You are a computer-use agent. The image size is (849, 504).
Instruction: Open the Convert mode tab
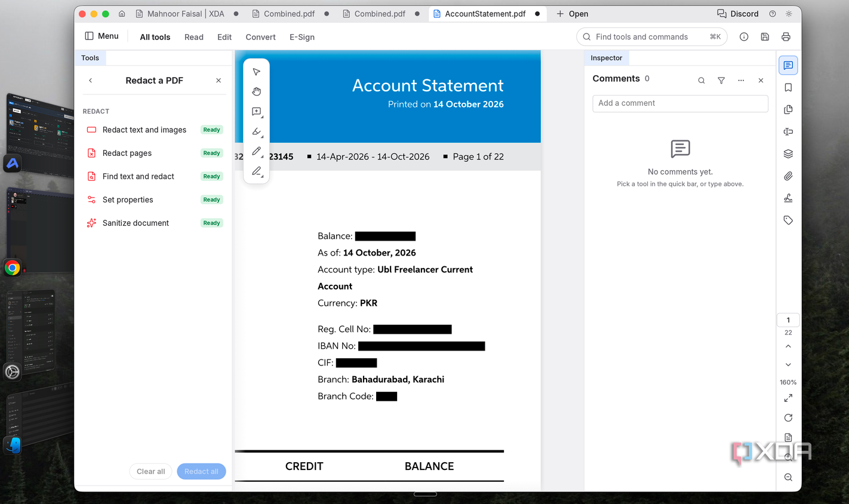(x=260, y=37)
